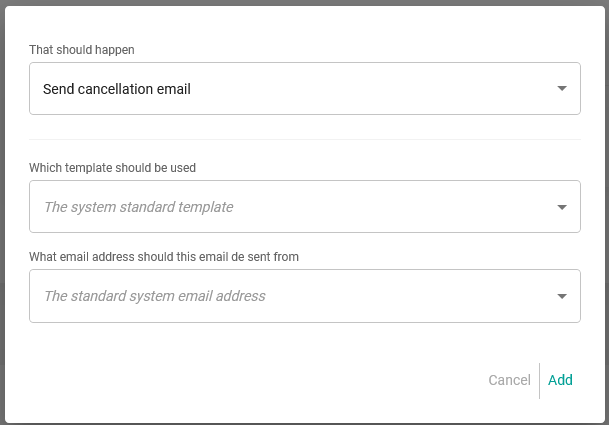The width and height of the screenshot is (609, 425).
Task: Click the "Send cancellation email" selected value
Action: pos(117,89)
